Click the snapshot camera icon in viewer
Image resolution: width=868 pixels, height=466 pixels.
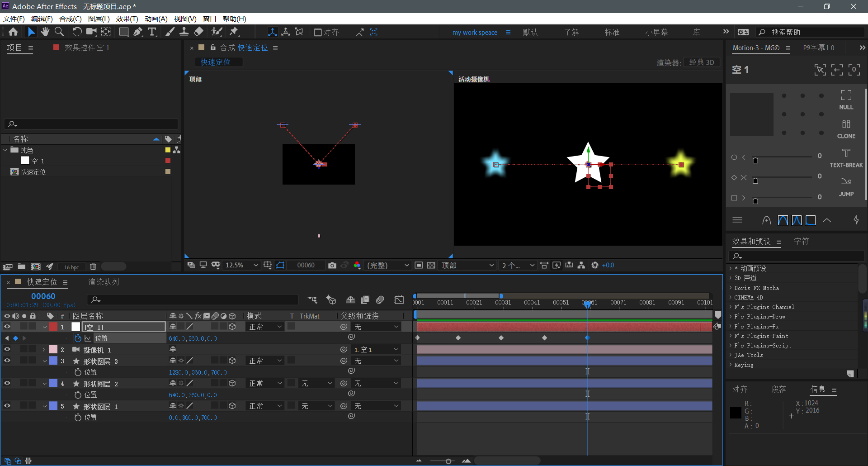(x=332, y=266)
